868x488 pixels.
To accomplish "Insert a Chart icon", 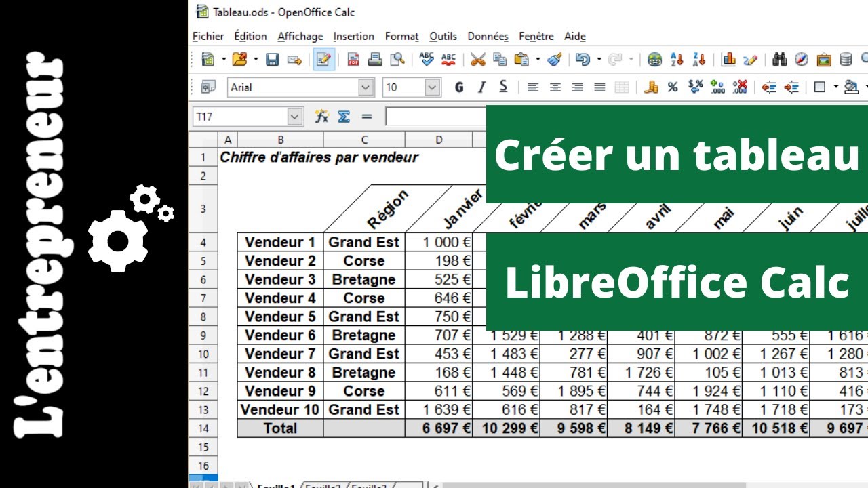I will click(729, 60).
